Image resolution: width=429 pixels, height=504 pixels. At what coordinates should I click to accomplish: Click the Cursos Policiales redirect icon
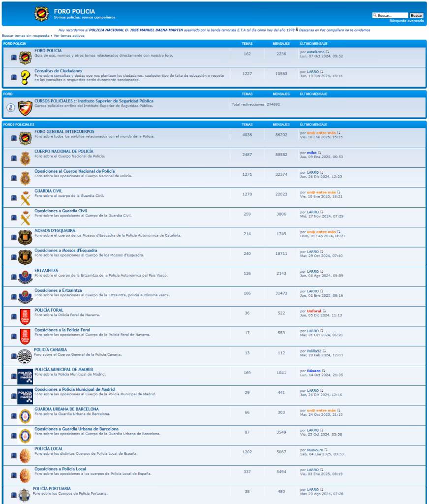10,107
